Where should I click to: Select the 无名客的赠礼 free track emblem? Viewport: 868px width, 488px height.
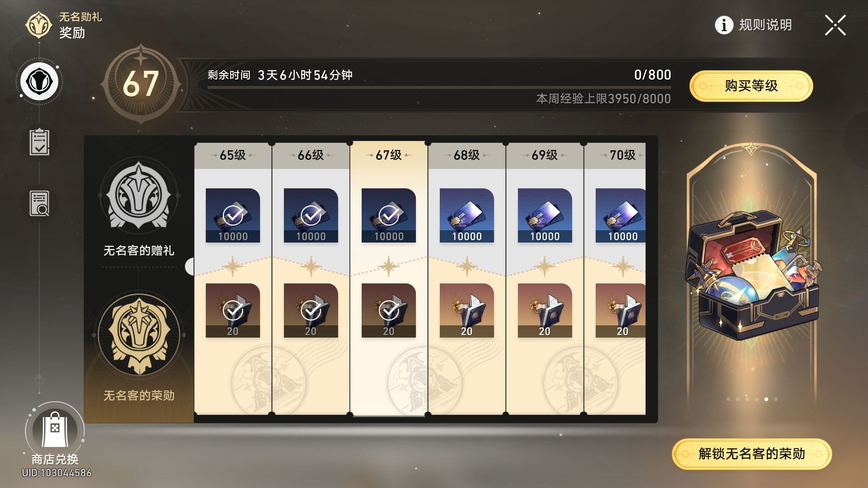[139, 195]
